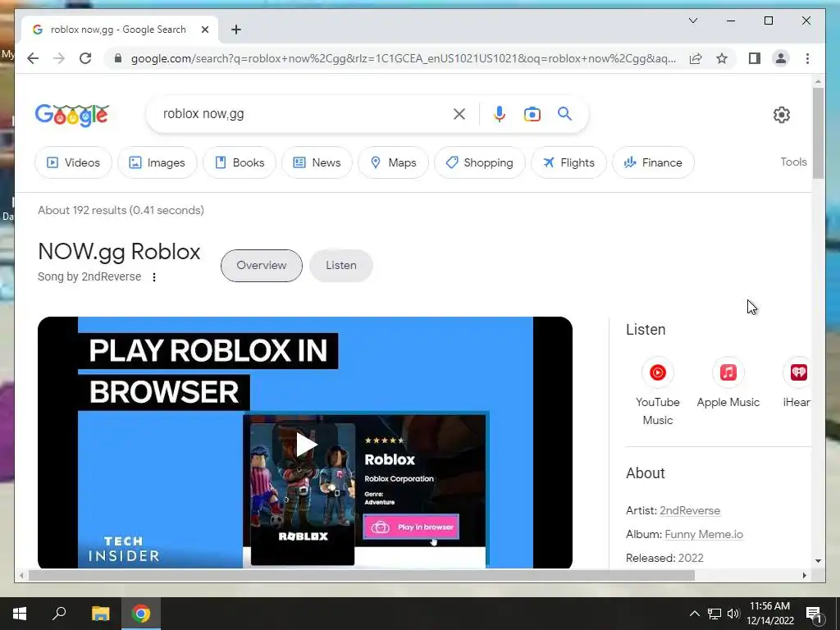The image size is (840, 630).
Task: Filter results by News
Action: (x=317, y=162)
